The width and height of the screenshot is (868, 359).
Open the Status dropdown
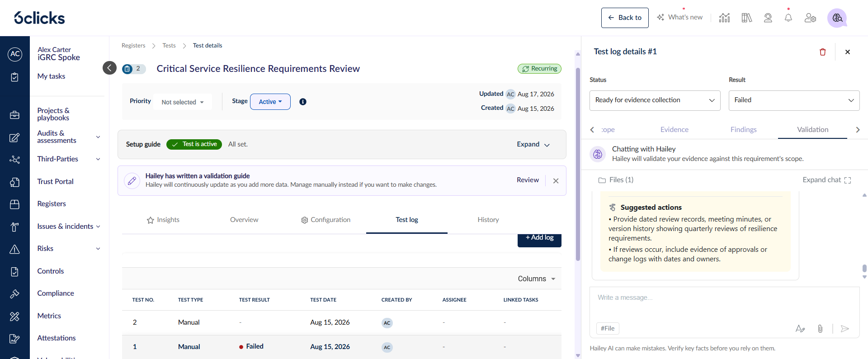tap(655, 100)
